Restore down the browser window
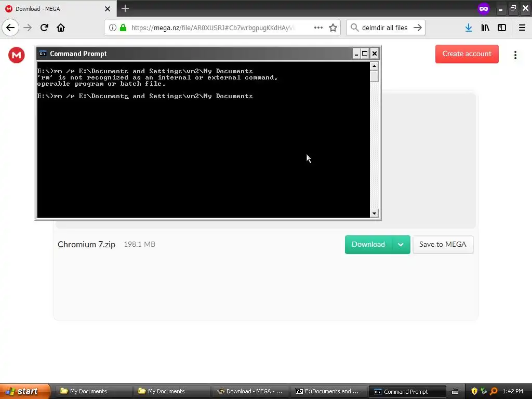Image resolution: width=532 pixels, height=399 pixels. click(x=513, y=8)
